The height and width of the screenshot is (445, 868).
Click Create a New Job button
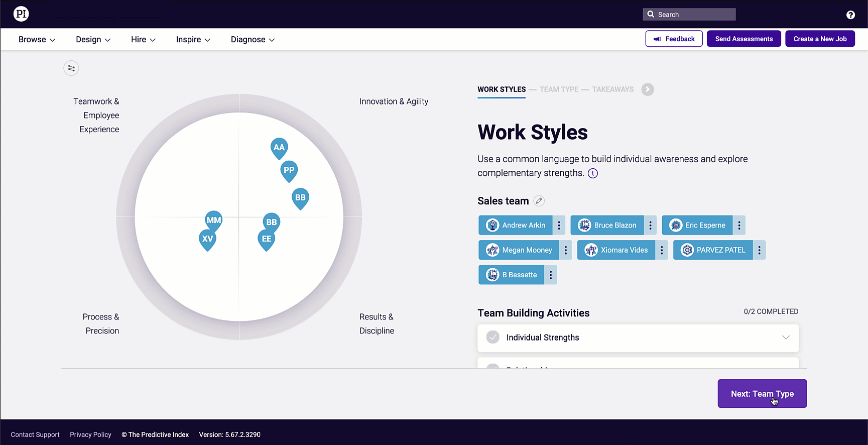[x=820, y=39]
